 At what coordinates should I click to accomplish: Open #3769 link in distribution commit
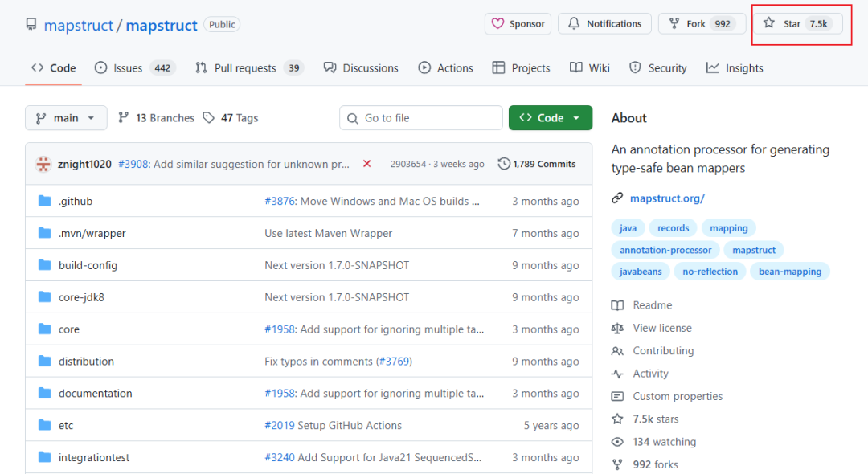pyautogui.click(x=394, y=362)
